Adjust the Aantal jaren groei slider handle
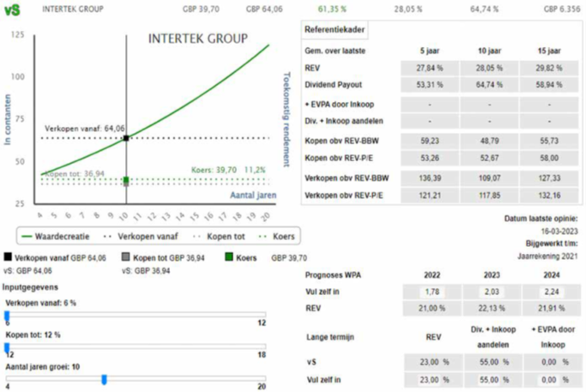586x392 pixels. [x=105, y=380]
